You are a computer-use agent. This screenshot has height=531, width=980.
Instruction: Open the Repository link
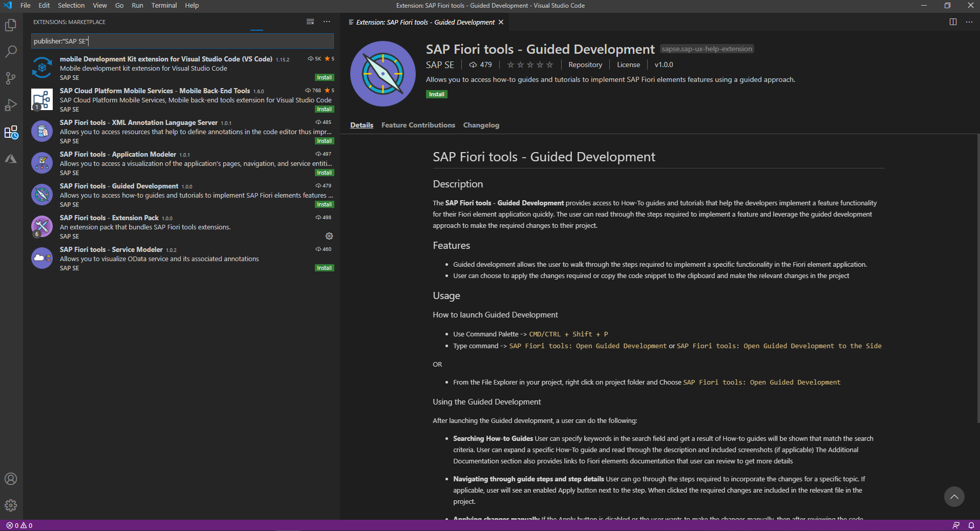[x=585, y=65]
